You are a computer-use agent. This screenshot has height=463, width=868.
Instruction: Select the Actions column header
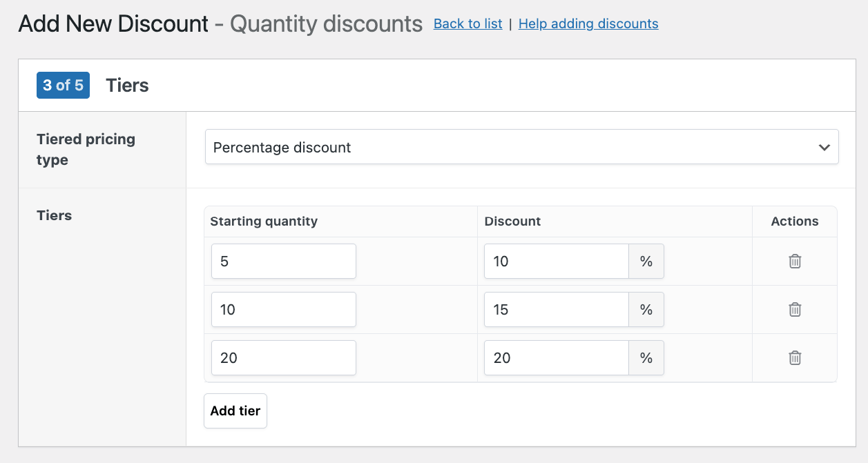794,221
